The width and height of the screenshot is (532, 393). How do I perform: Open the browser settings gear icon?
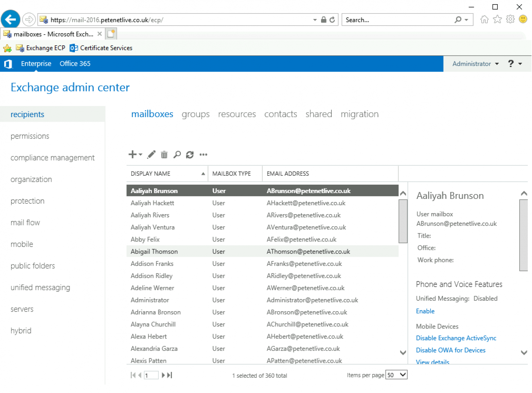coord(510,19)
